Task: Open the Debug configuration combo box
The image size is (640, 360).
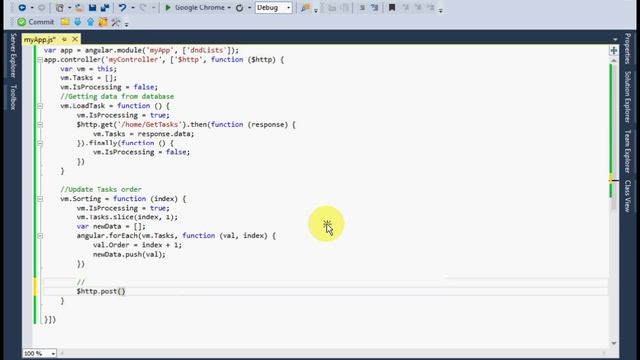Action: [x=273, y=7]
